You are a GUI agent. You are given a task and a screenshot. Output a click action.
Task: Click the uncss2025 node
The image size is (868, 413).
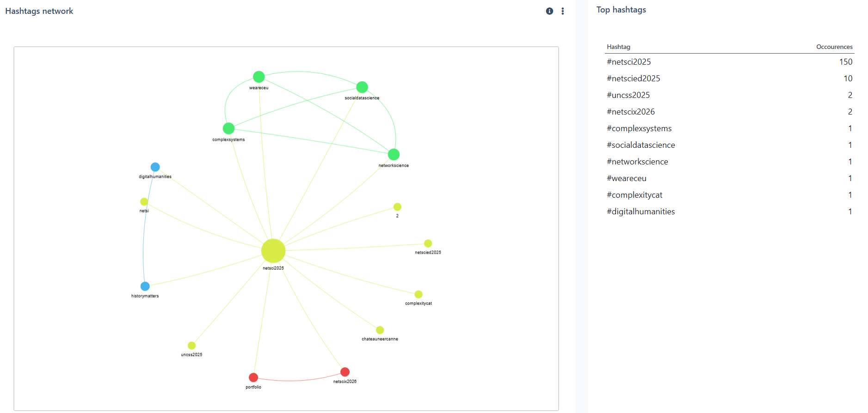[x=191, y=346]
